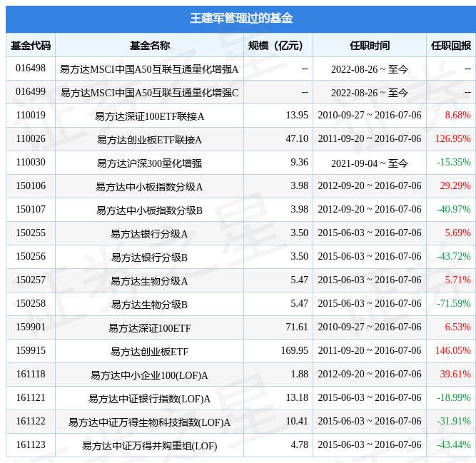
Task: Select fund code 016499
Action: pyautogui.click(x=31, y=91)
